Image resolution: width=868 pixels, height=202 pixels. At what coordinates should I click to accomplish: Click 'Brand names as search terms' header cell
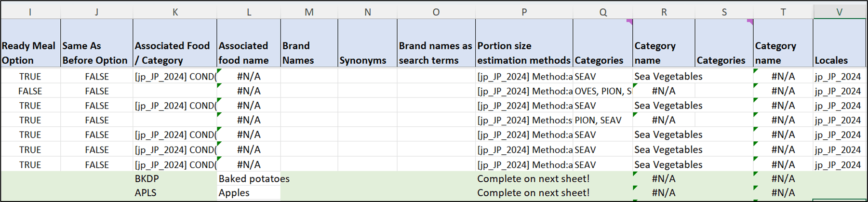tap(436, 43)
